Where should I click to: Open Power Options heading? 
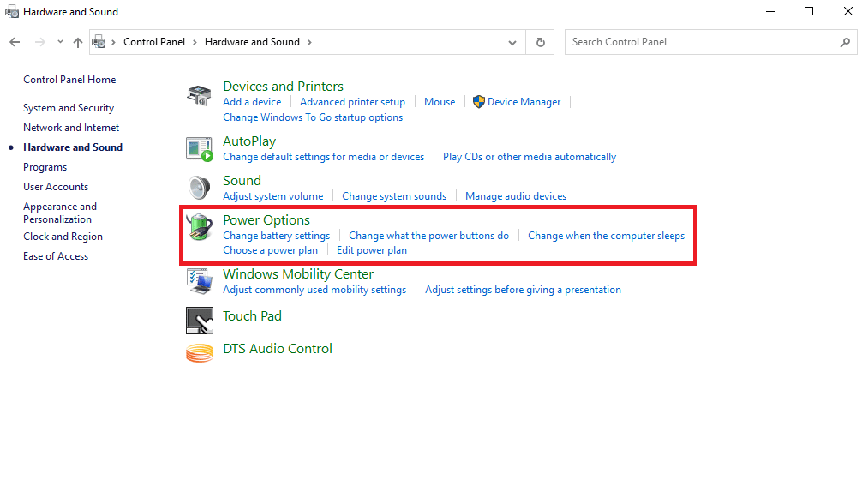click(x=266, y=220)
